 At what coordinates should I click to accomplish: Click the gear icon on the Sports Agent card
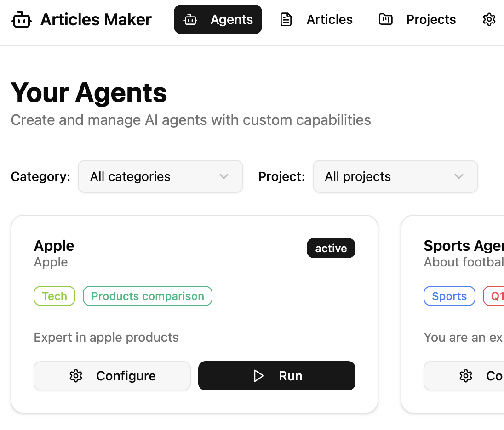click(x=465, y=376)
